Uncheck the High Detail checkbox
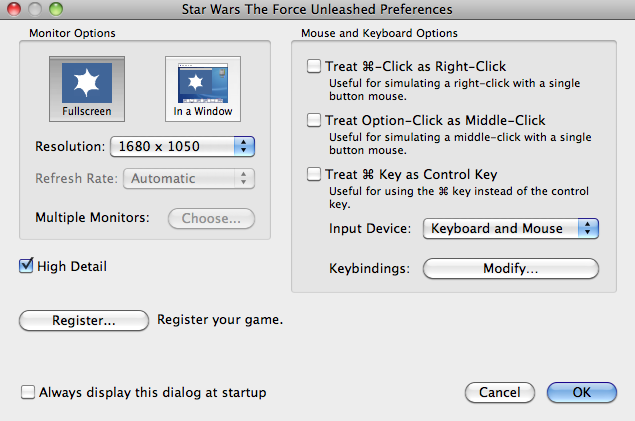Viewport: 635px width, 421px height. tap(26, 266)
